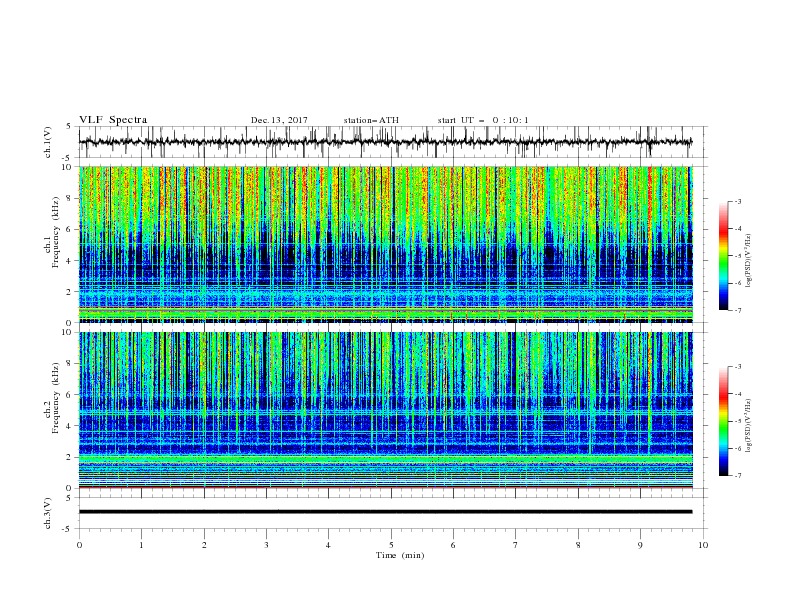Select the ch.2 "Frequency (kHz)" axis label
The width and height of the screenshot is (792, 612).
point(56,398)
